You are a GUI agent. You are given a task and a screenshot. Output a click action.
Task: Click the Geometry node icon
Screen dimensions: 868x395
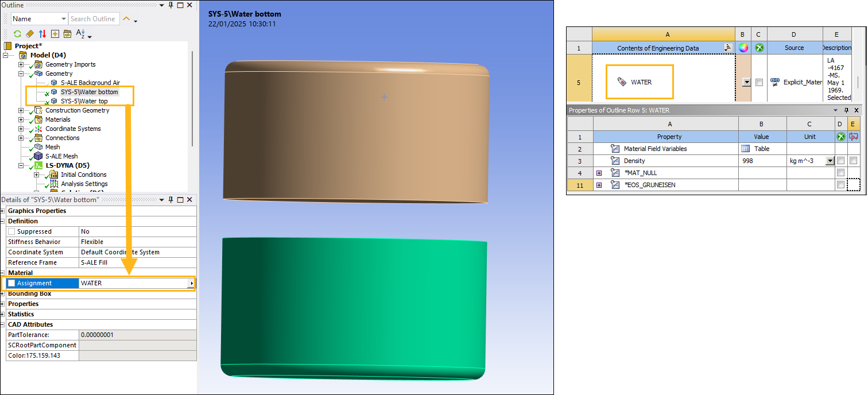(x=38, y=73)
